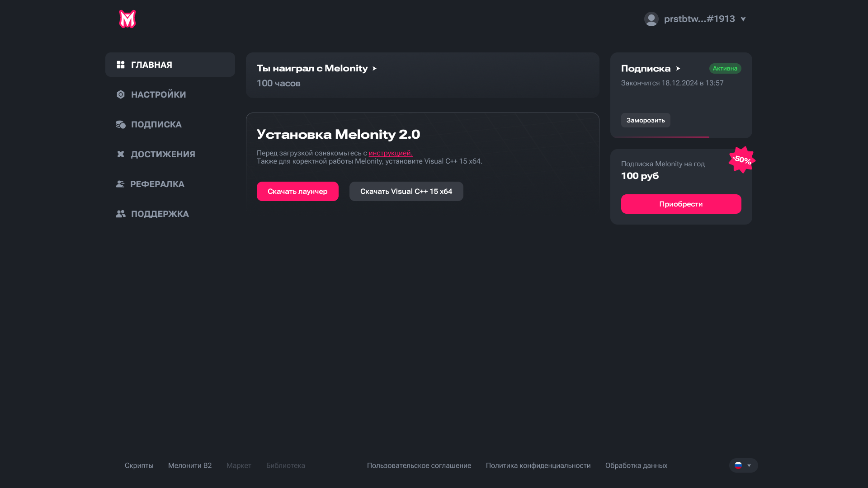Click the green 'Активна' status badge
Viewport: 868px width, 488px height.
click(x=725, y=68)
